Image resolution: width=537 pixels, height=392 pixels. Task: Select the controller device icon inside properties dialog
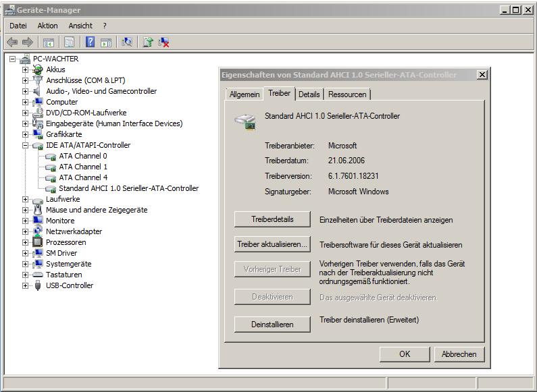[246, 121]
